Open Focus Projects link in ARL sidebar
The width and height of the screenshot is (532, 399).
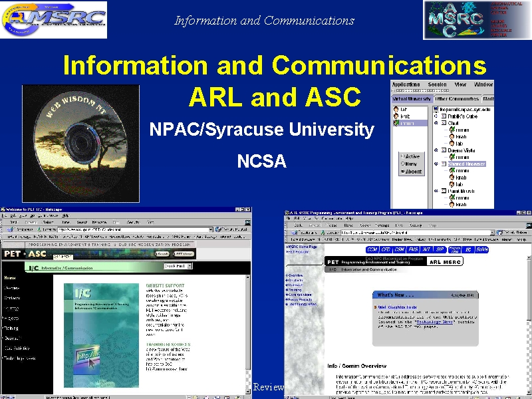click(300, 300)
